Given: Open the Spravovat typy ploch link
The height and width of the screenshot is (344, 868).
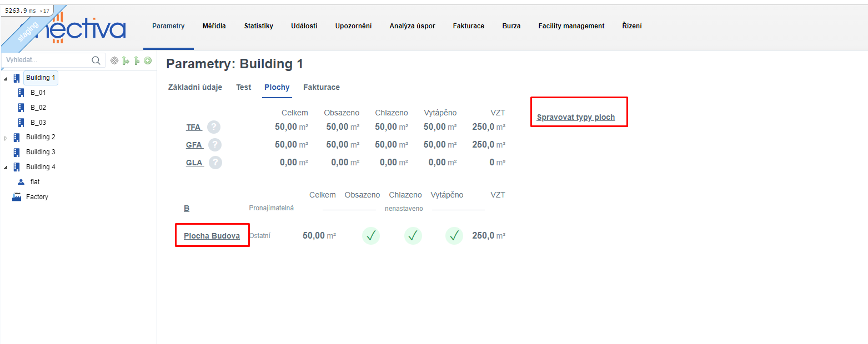Looking at the screenshot, I should tap(575, 118).
